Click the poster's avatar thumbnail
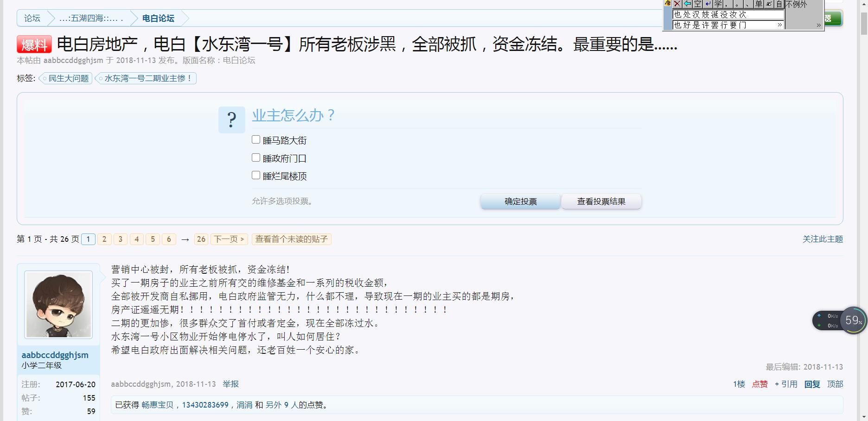Viewport: 868px width, 421px height. pyautogui.click(x=58, y=305)
